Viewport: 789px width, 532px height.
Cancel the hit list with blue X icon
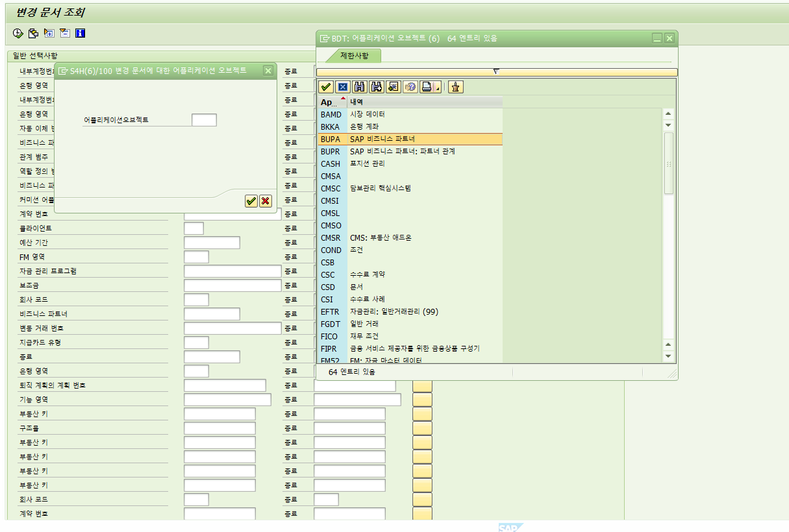pos(343,87)
